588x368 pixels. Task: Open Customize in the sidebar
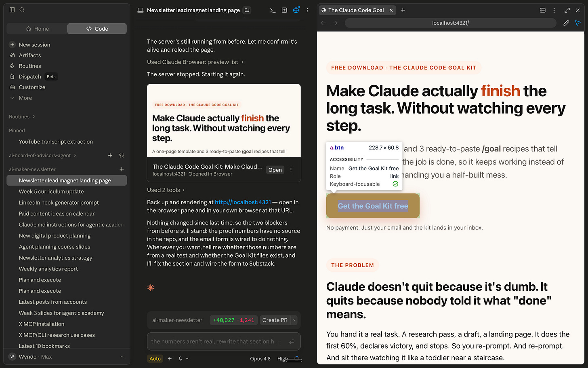pos(32,87)
